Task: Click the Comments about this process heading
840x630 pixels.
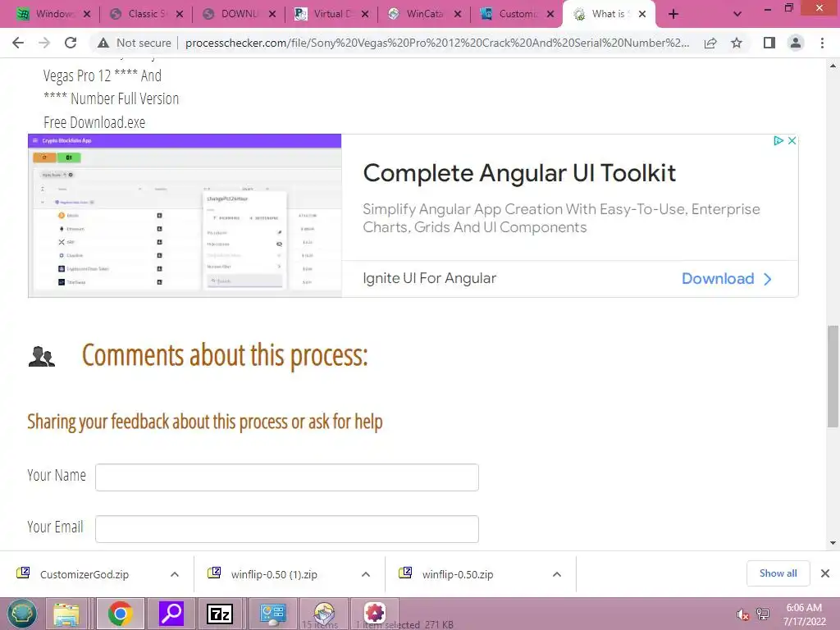Action: pyautogui.click(x=225, y=356)
